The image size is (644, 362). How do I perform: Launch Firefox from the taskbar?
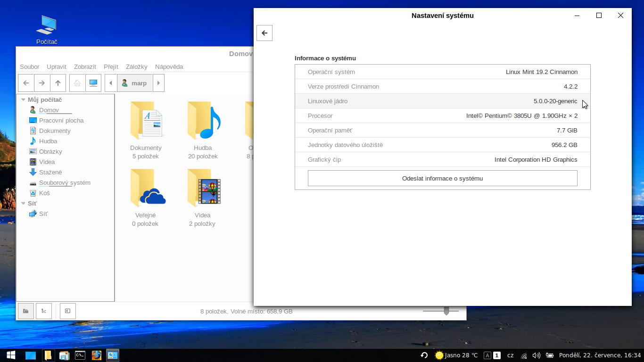click(97, 355)
